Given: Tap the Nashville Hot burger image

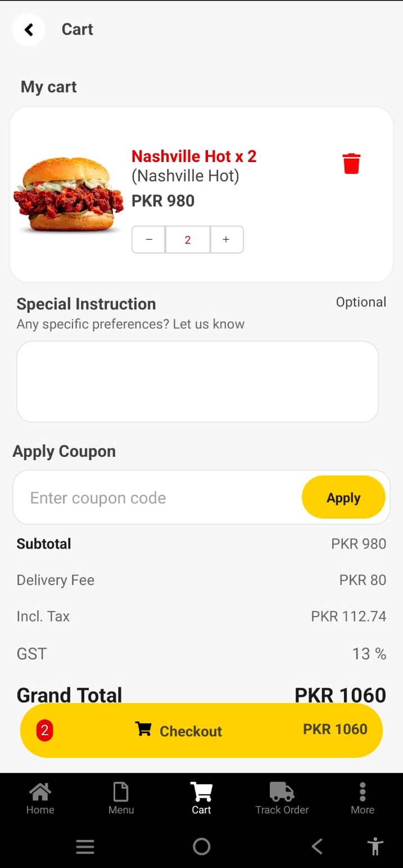Looking at the screenshot, I should pos(68,195).
